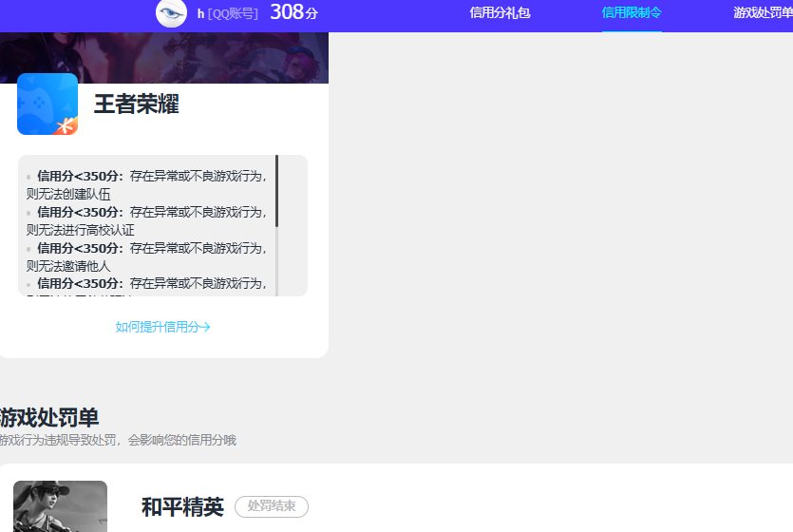Switch to 信用分礼包 tab
Screen dimensions: 793x532
pos(500,12)
